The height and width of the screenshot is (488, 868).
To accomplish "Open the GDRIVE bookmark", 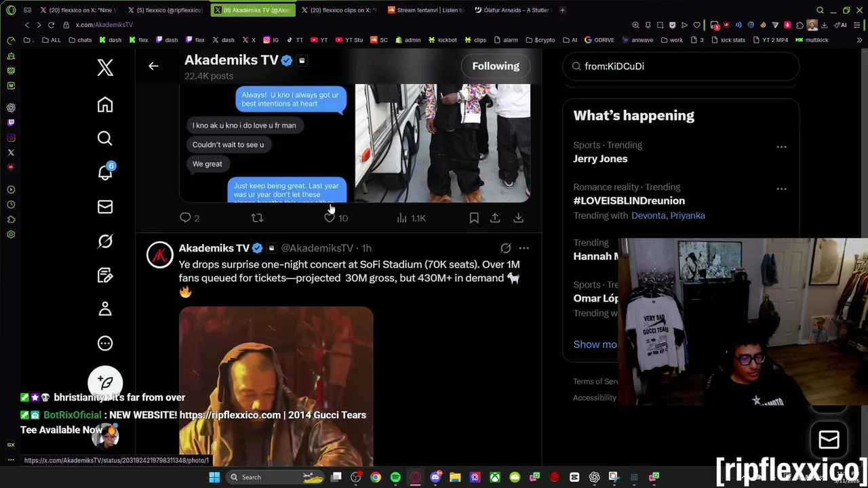I will [599, 40].
